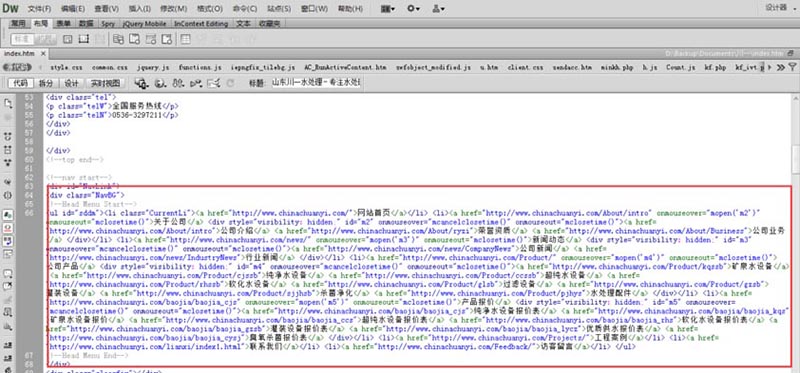
Task: Click the Apply Comment icon in coding toolbar
Action: tap(8, 273)
